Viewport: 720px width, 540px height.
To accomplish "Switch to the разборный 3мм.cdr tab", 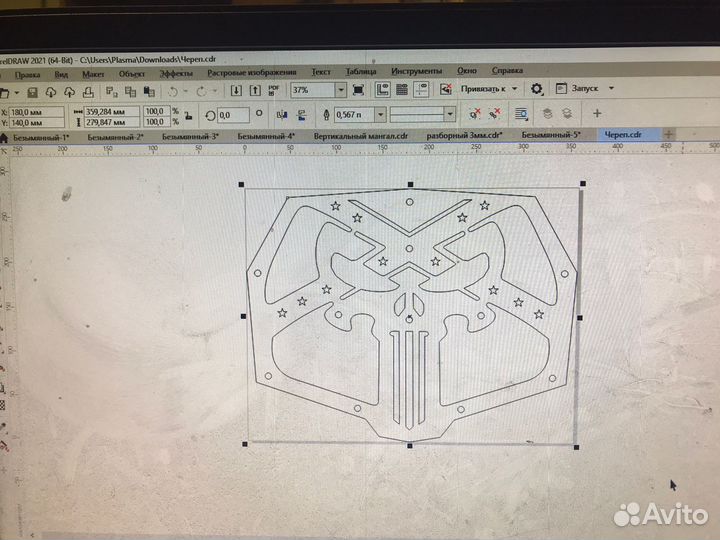I will click(462, 134).
